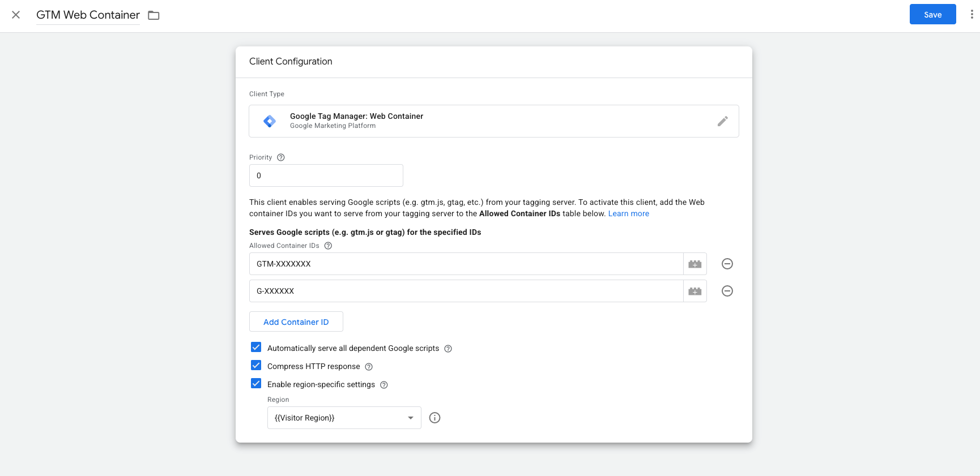Image resolution: width=980 pixels, height=476 pixels.
Task: Insert variable for the G-XXXXXX row
Action: [x=695, y=291]
